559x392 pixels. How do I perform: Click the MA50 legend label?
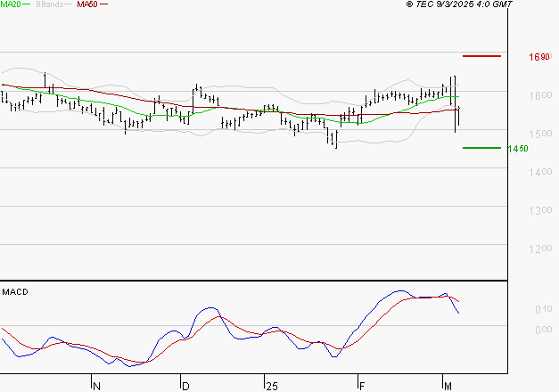tap(86, 4)
